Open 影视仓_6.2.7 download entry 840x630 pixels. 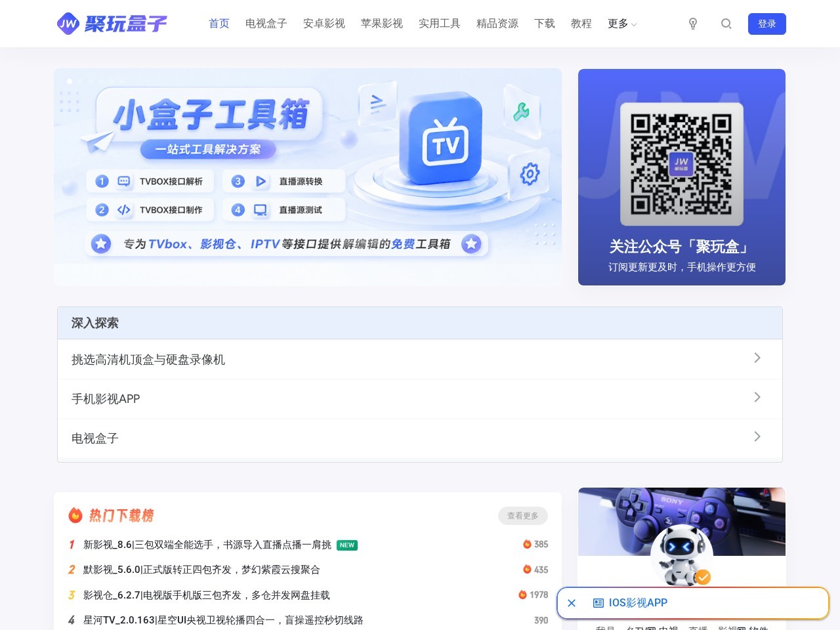[207, 595]
